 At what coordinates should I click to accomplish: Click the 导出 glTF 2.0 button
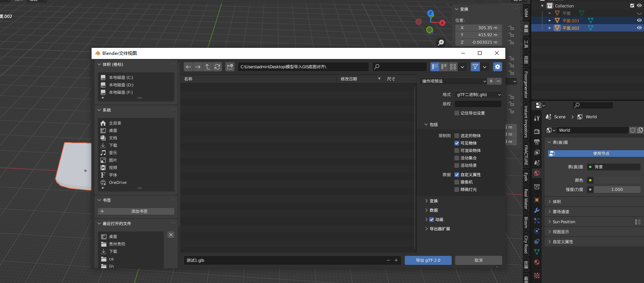428,260
